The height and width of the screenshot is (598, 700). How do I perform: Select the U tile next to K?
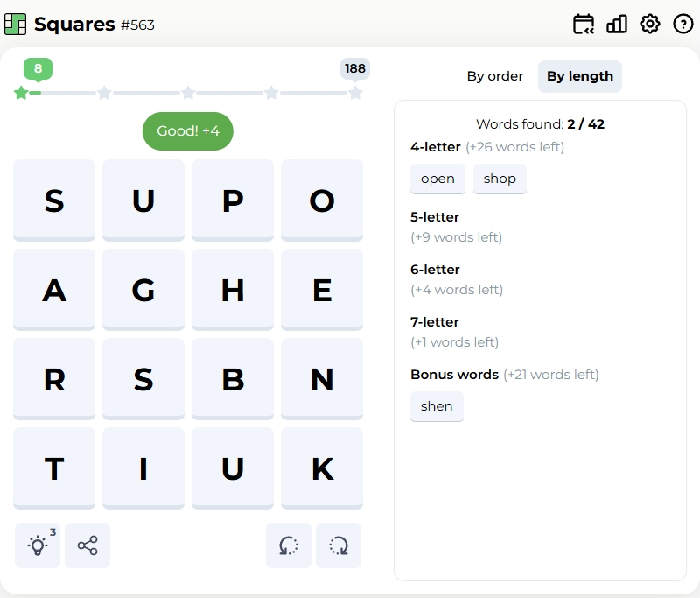[x=233, y=468]
